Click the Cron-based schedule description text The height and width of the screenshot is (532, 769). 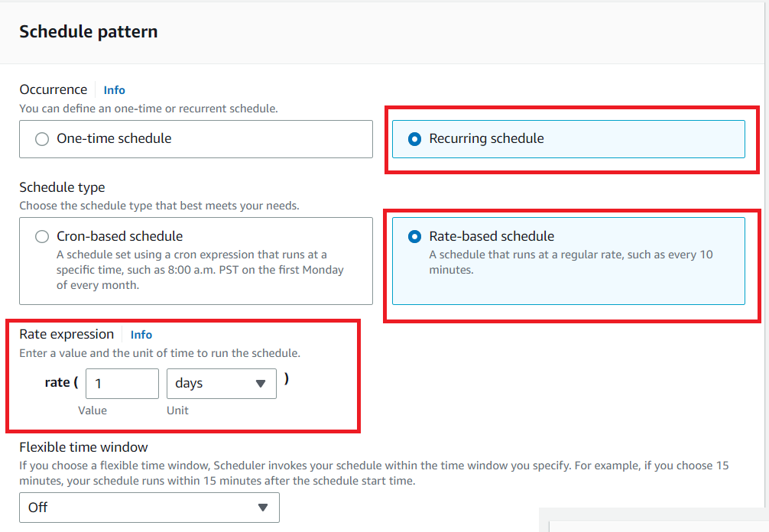click(200, 270)
